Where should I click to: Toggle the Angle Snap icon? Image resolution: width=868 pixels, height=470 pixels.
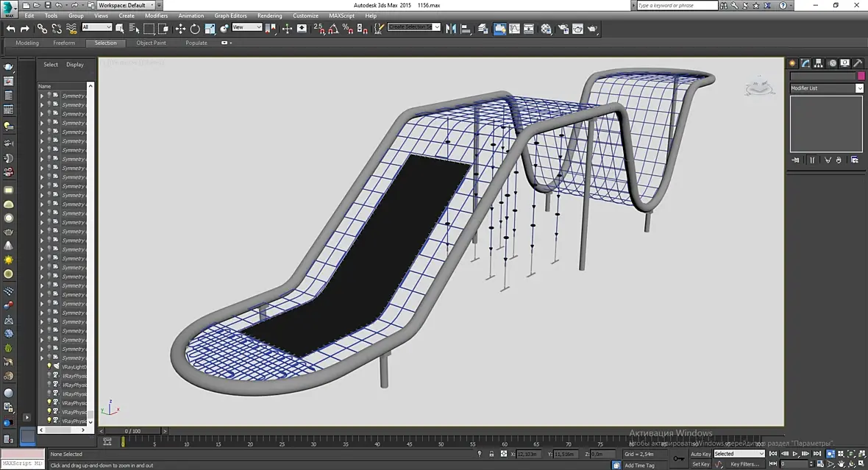point(332,29)
